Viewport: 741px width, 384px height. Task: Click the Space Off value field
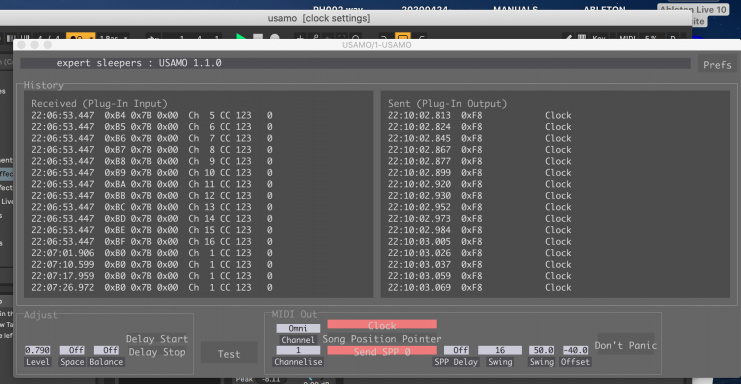(x=72, y=350)
